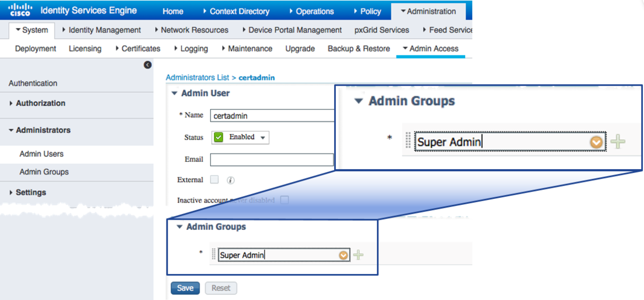Open pxGrid Services tab
644x300 pixels.
(x=382, y=30)
